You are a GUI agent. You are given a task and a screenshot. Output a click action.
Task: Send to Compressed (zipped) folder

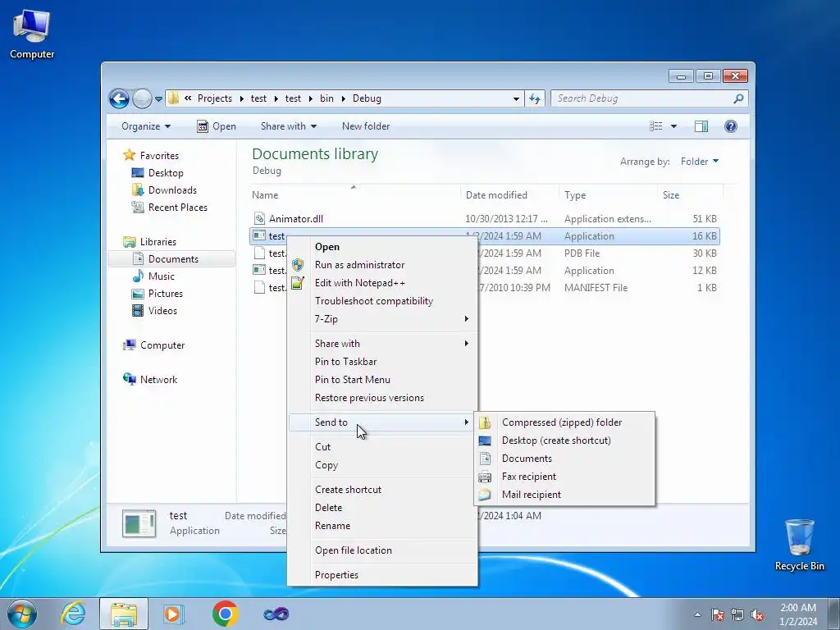564,422
